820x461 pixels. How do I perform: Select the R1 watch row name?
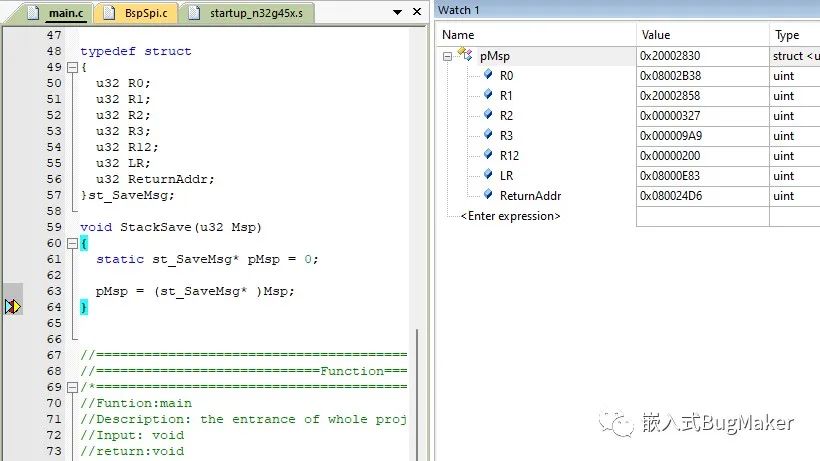[x=506, y=96]
